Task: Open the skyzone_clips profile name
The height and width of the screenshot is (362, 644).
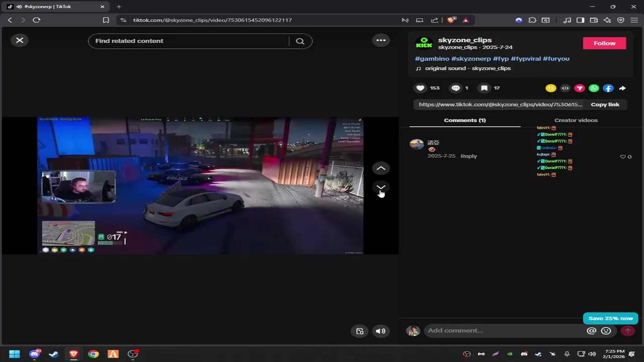Action: 465,40
